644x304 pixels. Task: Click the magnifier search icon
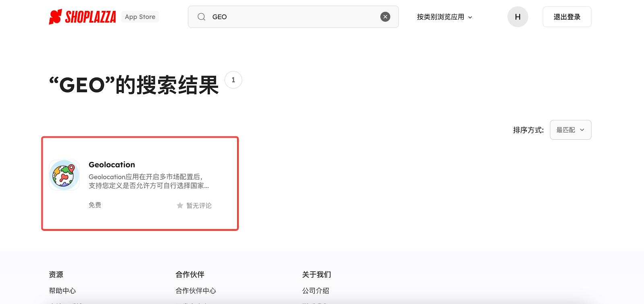click(201, 17)
